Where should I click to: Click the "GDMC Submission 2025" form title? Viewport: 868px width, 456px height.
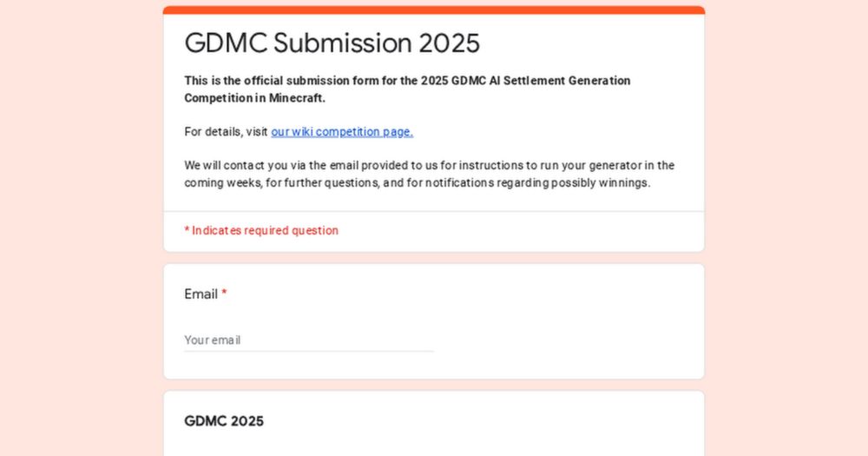click(332, 43)
